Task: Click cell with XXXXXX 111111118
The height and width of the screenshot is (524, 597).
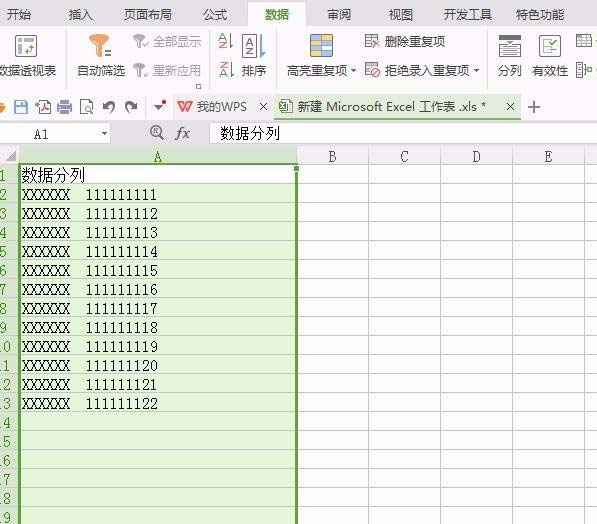Action: coord(158,327)
